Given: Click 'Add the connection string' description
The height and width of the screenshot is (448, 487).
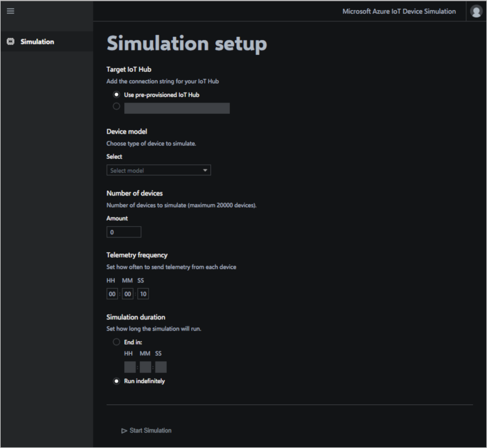Looking at the screenshot, I should pos(163,81).
